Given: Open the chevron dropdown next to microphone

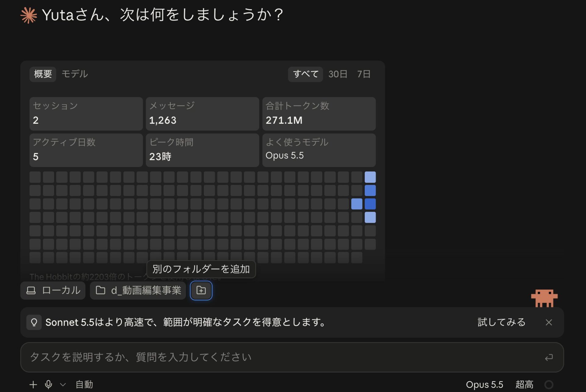Looking at the screenshot, I should [63, 384].
